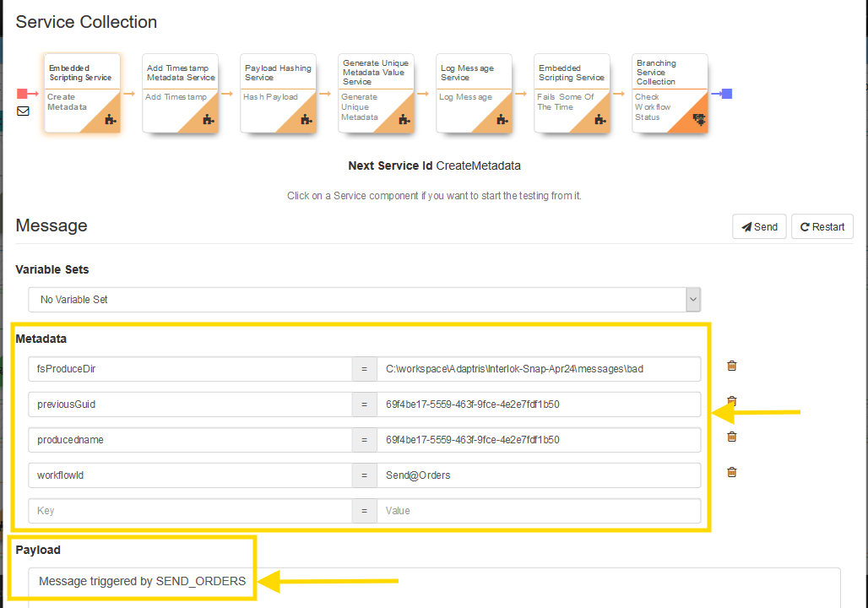Screen dimensions: 868x608
Task: Delete the producedname metadata entry
Action: [732, 437]
